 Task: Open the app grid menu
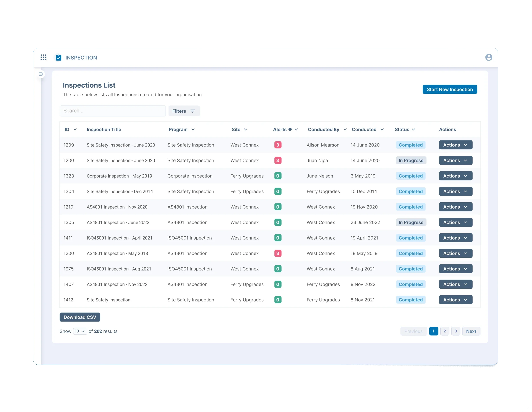point(43,57)
